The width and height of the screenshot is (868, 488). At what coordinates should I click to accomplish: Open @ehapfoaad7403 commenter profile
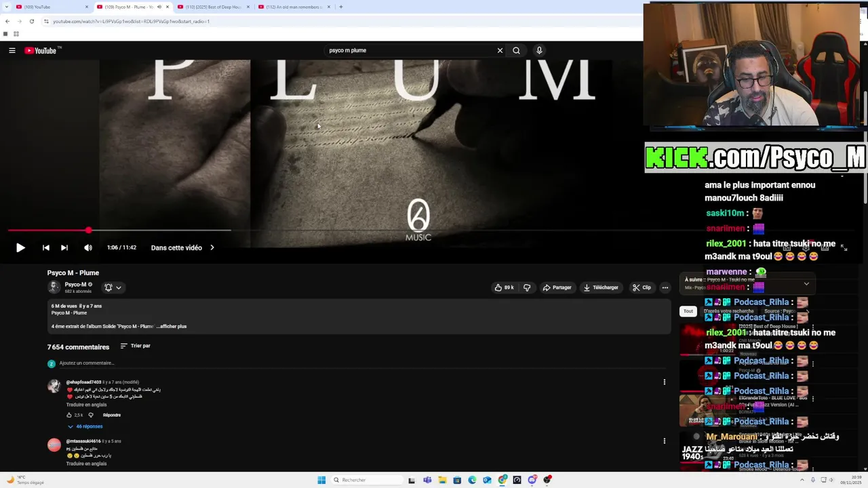click(54, 386)
